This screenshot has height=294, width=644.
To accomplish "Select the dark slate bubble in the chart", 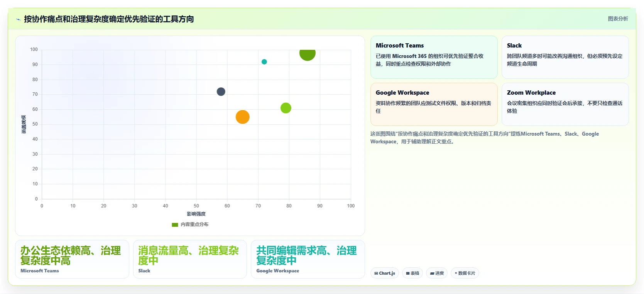I will click(221, 92).
